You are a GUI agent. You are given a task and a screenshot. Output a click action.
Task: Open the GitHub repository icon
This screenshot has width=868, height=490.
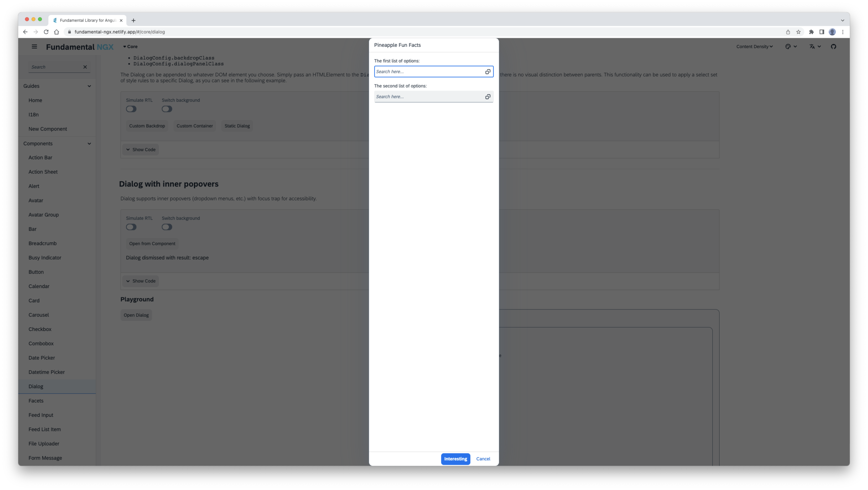834,46
